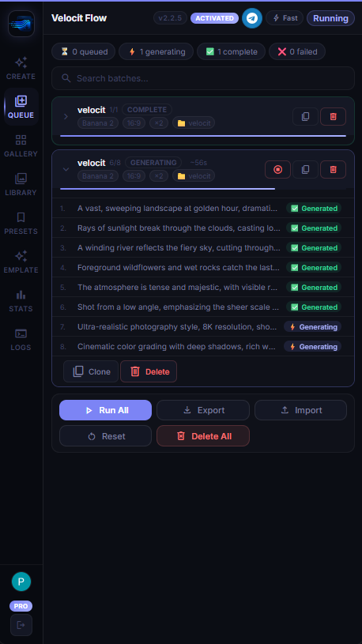Click Generating status of prompt 7

point(313,327)
